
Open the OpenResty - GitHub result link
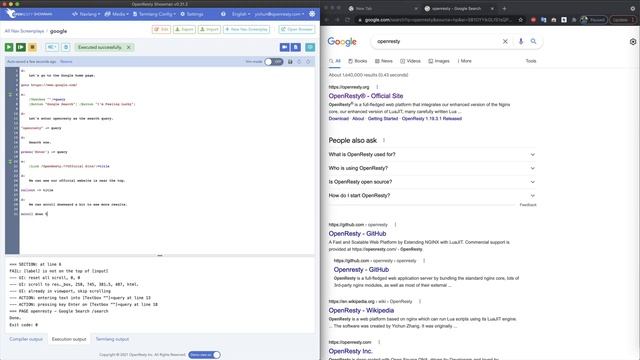click(357, 233)
